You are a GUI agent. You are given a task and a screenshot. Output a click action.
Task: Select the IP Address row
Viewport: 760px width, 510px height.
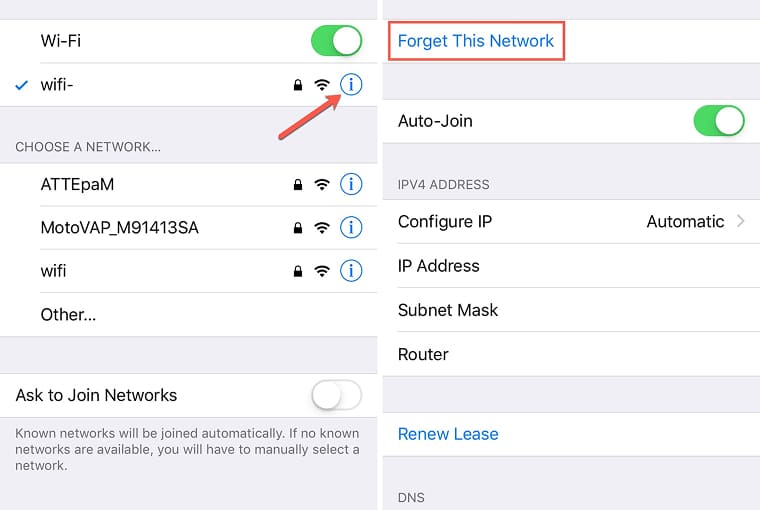(571, 266)
